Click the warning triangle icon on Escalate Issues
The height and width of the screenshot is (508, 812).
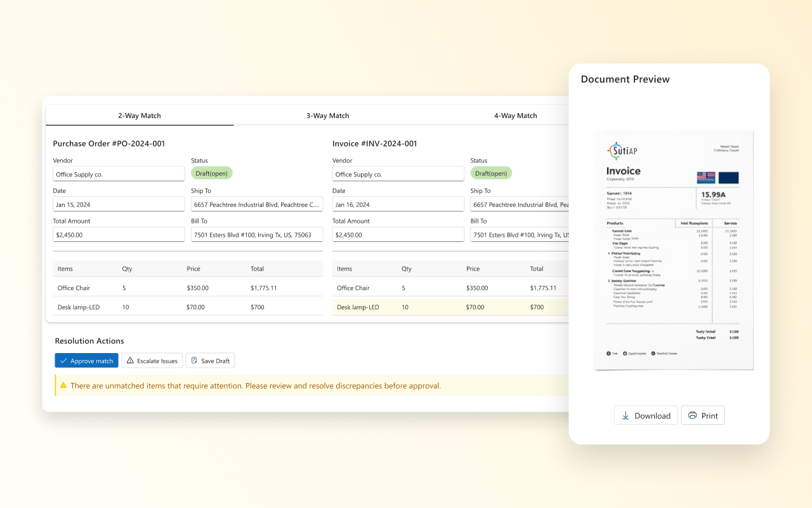(x=130, y=361)
